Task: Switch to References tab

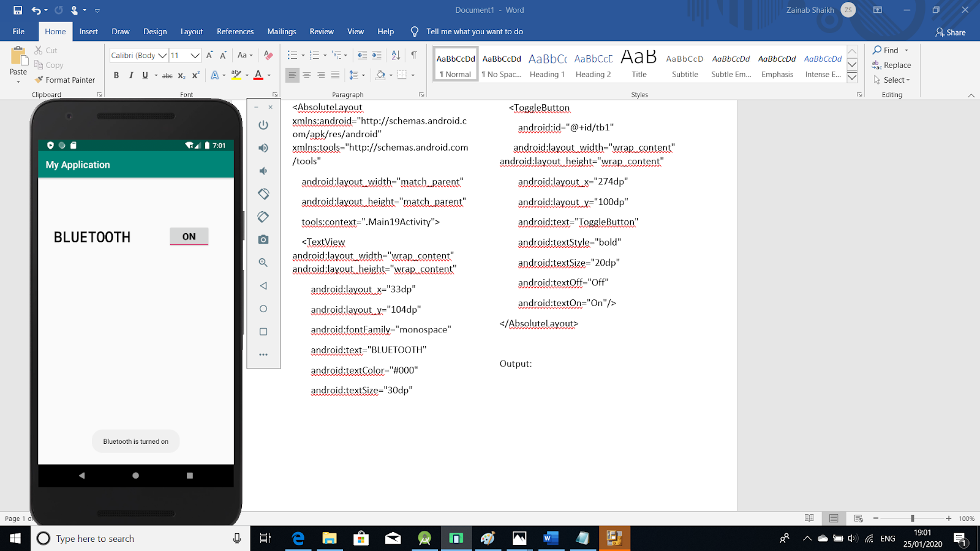Action: point(235,31)
